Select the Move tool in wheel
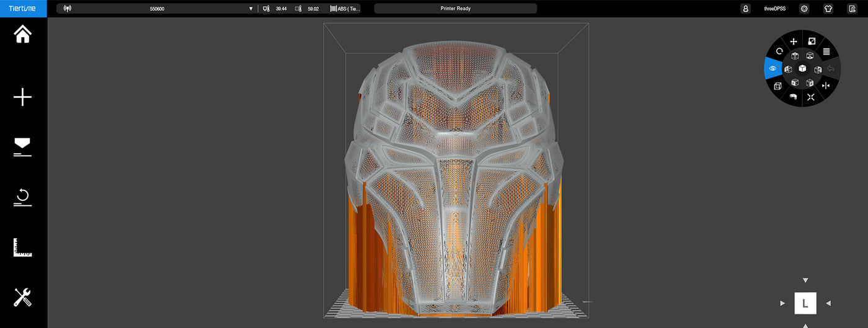Viewport: 868px width, 328px height. tap(794, 42)
